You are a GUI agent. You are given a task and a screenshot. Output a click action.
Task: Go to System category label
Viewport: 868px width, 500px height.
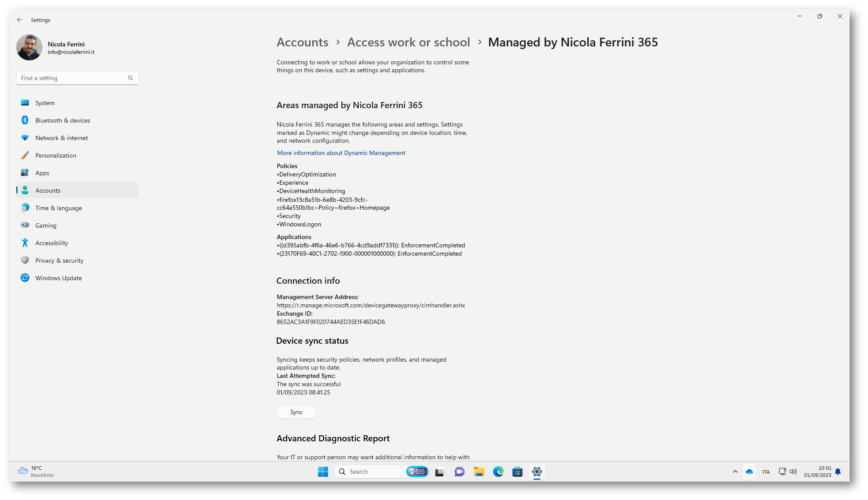pyautogui.click(x=45, y=103)
